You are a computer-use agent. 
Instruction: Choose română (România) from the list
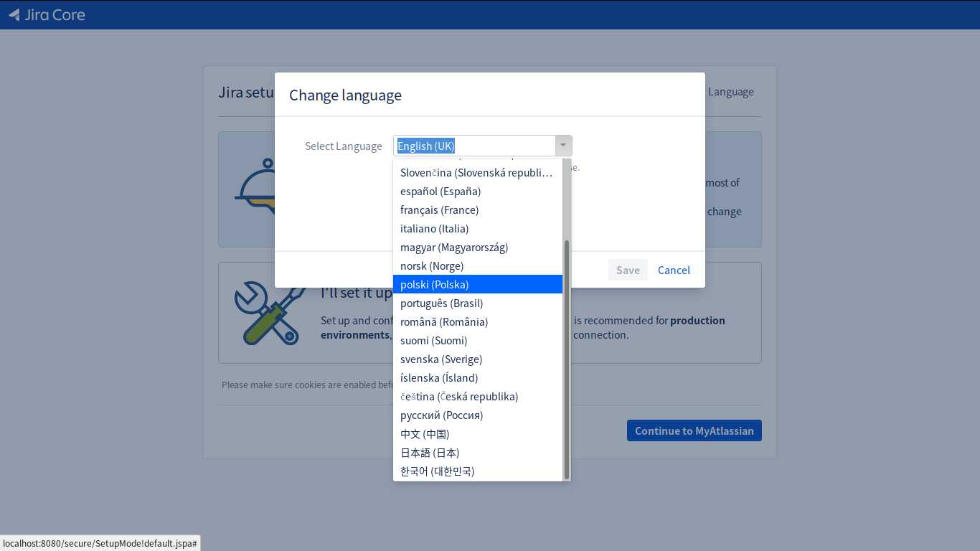tap(478, 321)
